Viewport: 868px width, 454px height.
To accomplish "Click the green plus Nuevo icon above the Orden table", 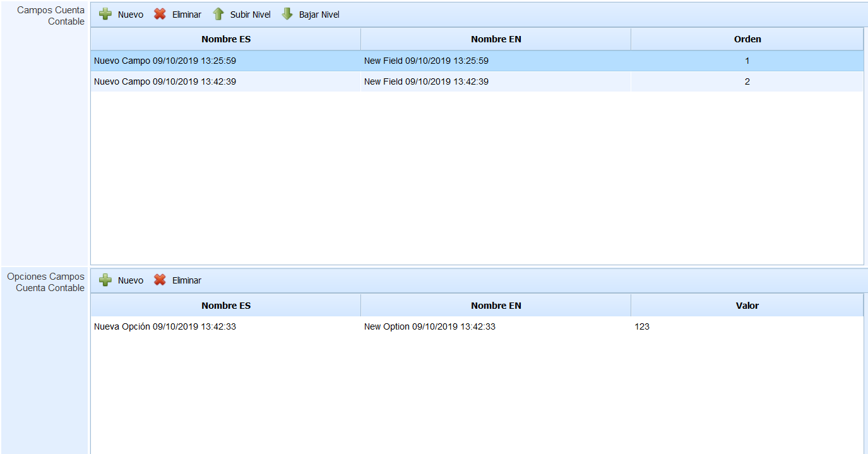I will click(105, 15).
